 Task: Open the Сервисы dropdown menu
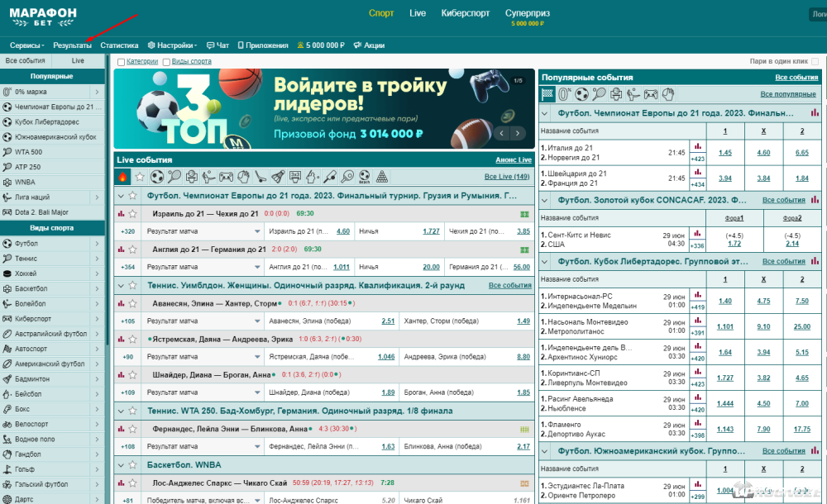pyautogui.click(x=27, y=45)
